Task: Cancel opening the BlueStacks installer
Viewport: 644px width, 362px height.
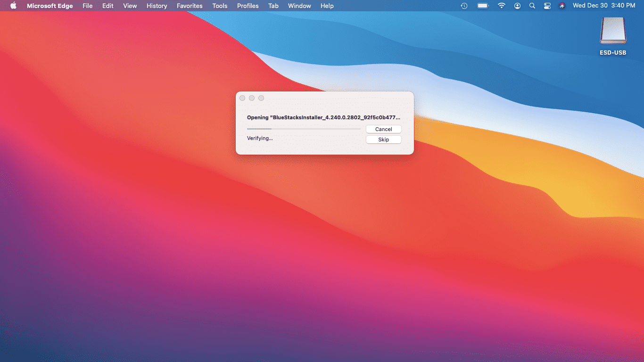Action: [384, 129]
